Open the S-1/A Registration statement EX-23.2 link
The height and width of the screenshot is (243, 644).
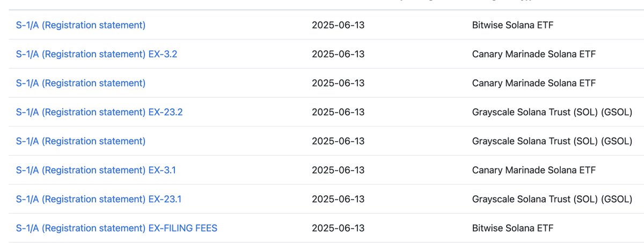point(99,112)
